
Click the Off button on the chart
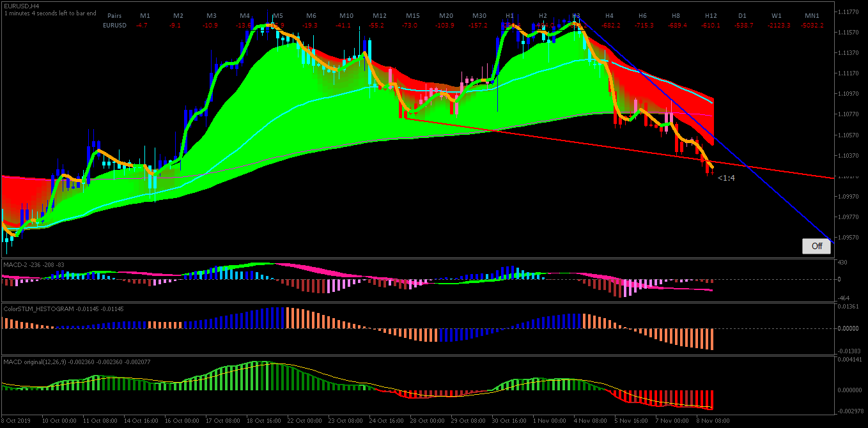point(816,246)
